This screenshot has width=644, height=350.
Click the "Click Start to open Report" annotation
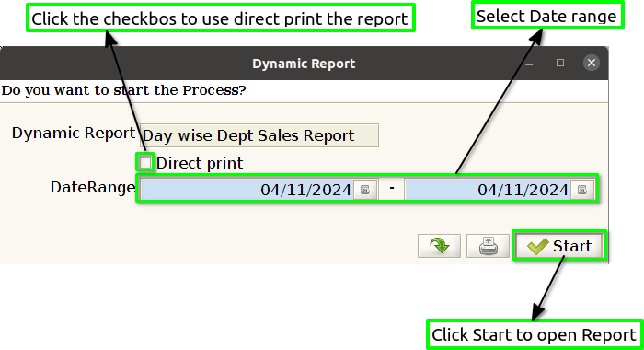[x=534, y=334]
